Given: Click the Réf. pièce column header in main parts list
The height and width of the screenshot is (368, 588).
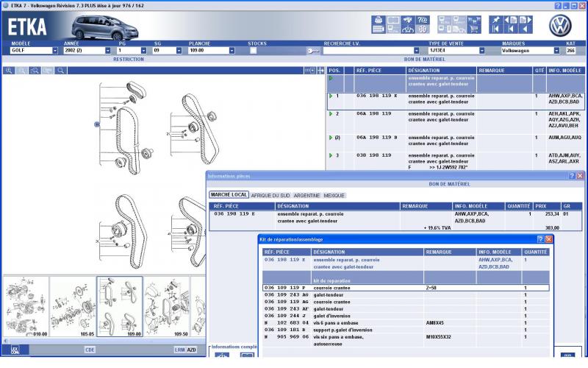Looking at the screenshot, I should 380,71.
